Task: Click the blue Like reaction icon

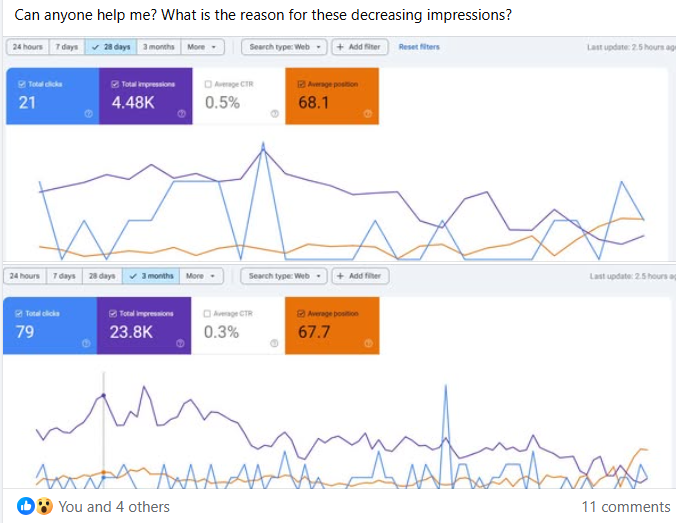Action: 27,506
